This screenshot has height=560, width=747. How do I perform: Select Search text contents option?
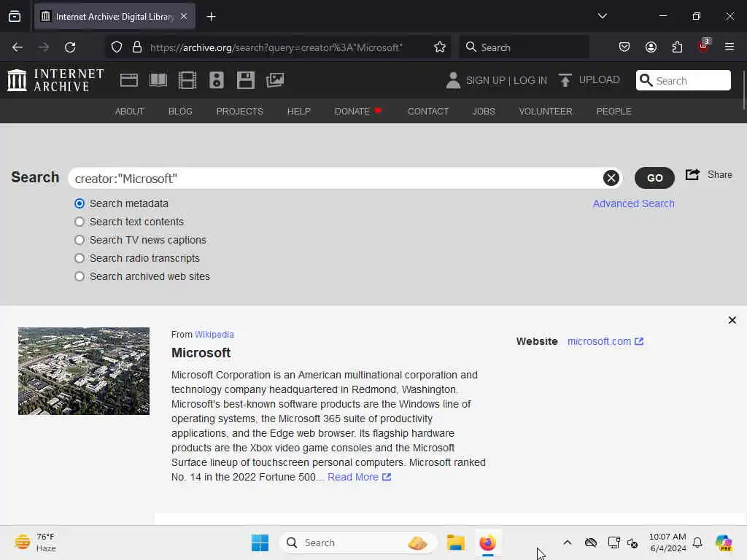[80, 222]
